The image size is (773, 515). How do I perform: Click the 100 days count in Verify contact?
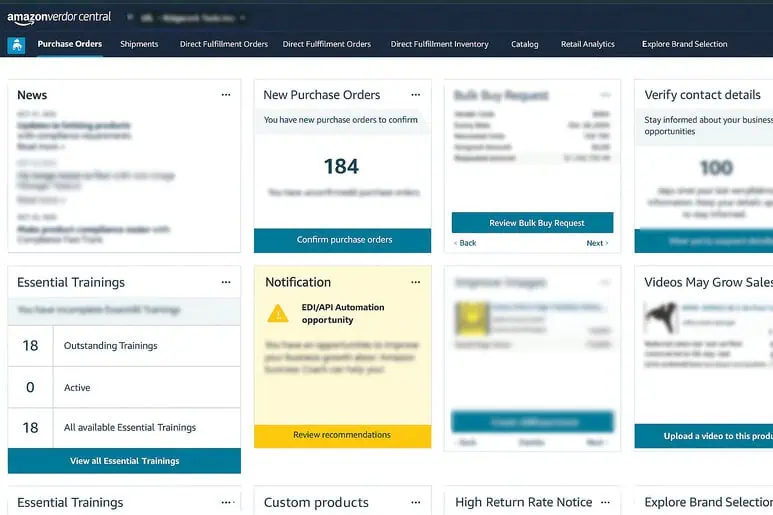pos(716,168)
